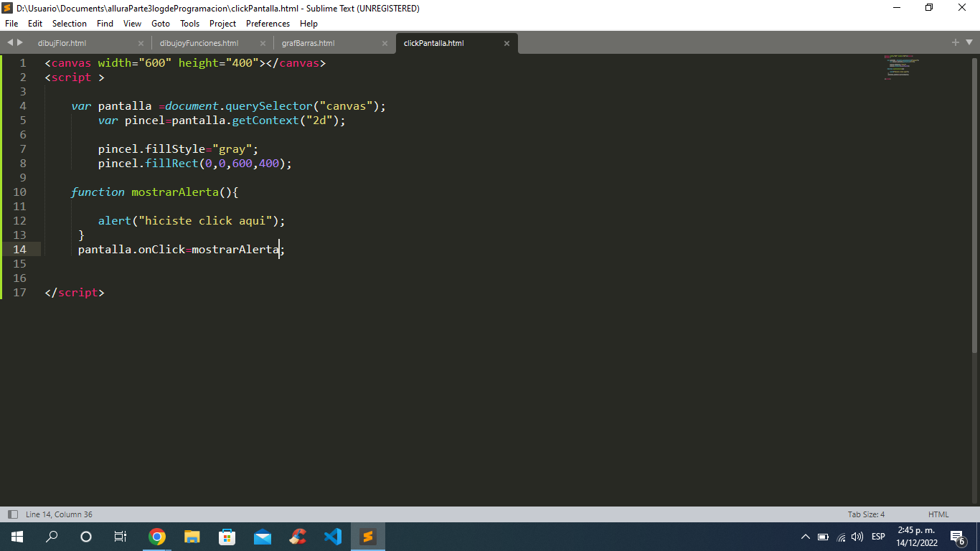
Task: Click the word querySelector on line 4
Action: (x=269, y=106)
